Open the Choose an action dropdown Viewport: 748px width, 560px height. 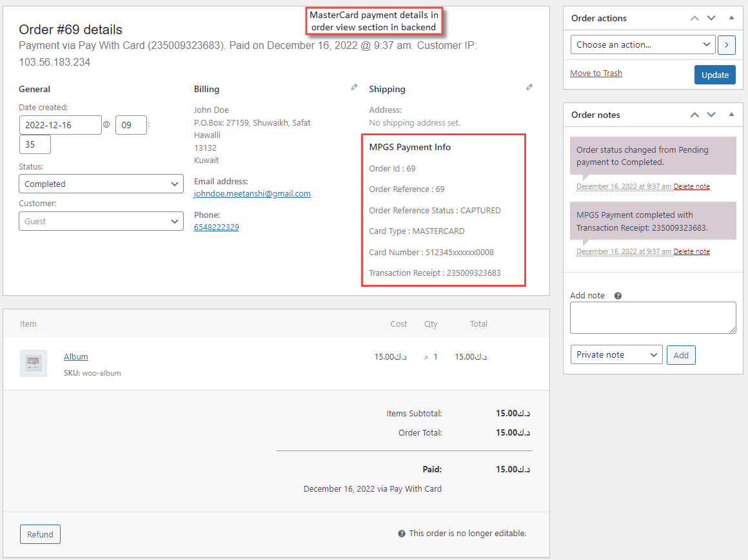pos(642,44)
